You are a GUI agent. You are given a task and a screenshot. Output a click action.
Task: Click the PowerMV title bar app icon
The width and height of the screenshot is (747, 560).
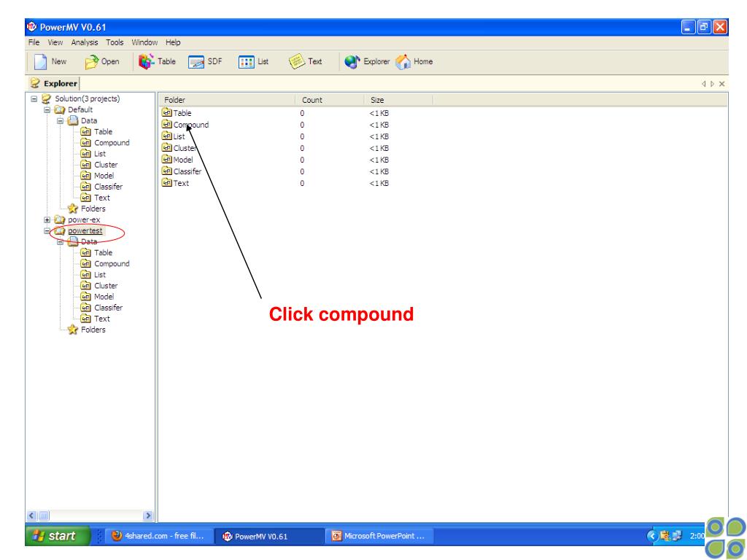32,27
